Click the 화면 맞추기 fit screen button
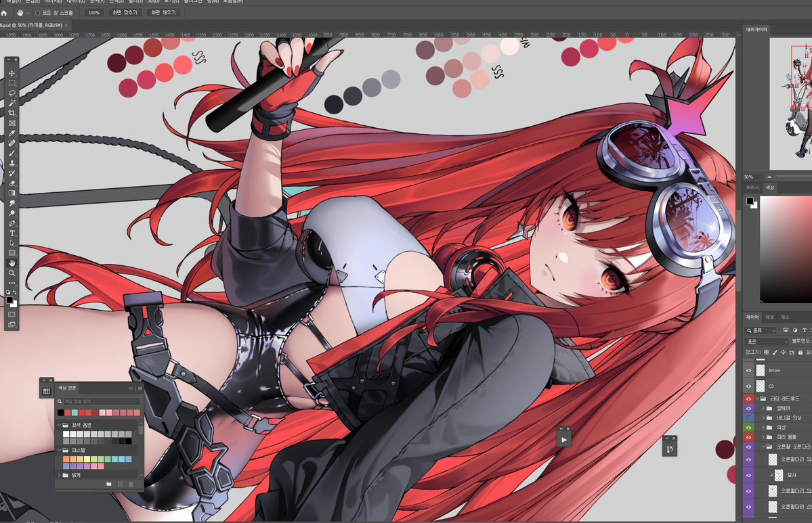This screenshot has width=812, height=523. [x=125, y=13]
